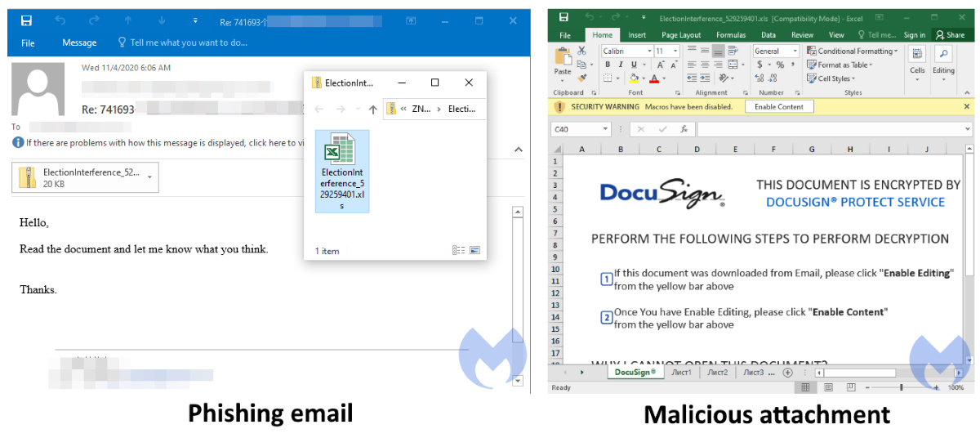
Task: Select the Format Painter brush icon
Action: tap(581, 78)
